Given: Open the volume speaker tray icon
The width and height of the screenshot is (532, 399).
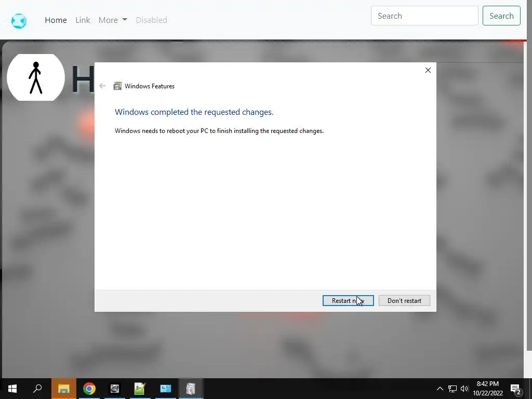Looking at the screenshot, I should pos(464,389).
